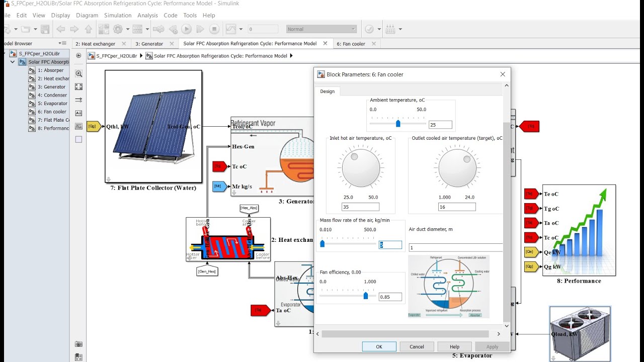Collapse the Solar FPC Absorption tree node
This screenshot has width=644, height=362.
pos(13,62)
